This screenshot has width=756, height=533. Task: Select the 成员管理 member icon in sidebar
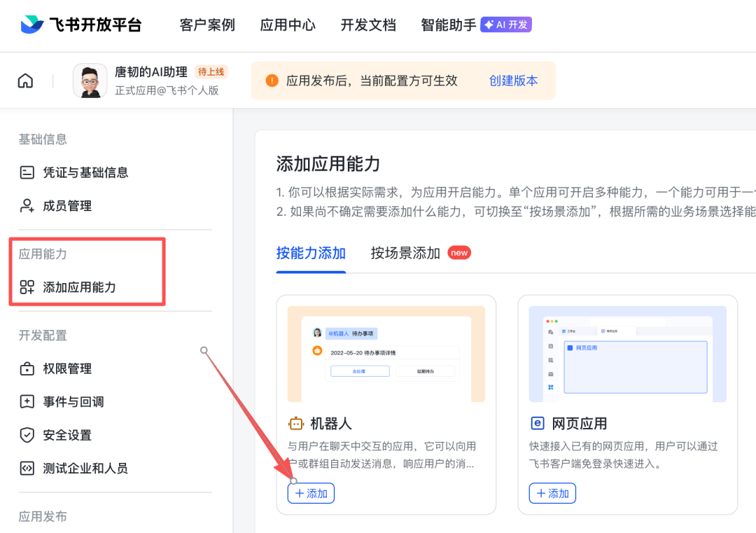(x=26, y=205)
